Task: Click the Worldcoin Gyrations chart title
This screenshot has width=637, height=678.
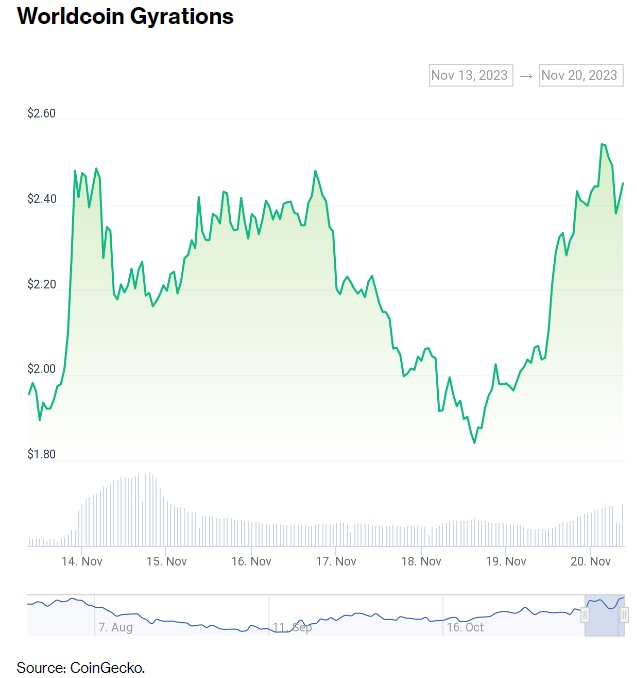Action: [x=125, y=17]
